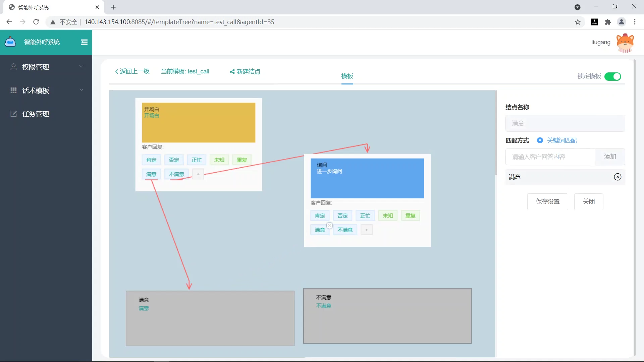Click the plus button in the 开场白 node
Image resolution: width=644 pixels, height=362 pixels.
click(x=198, y=174)
